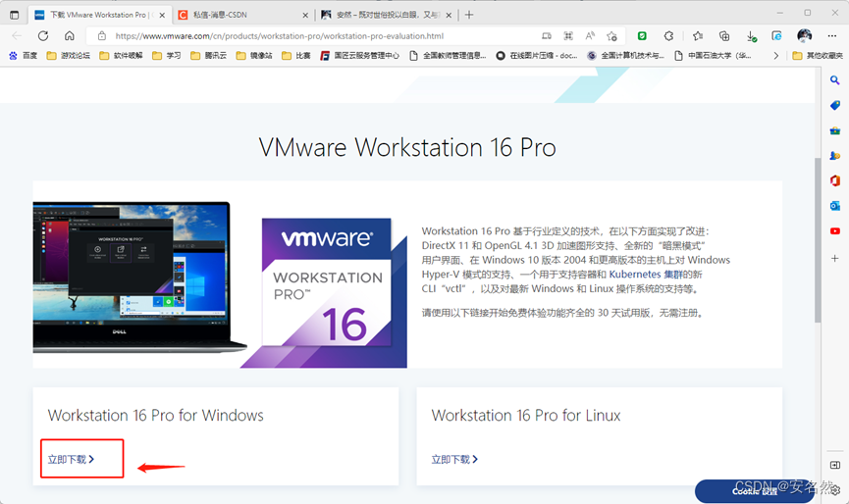The image size is (849, 504).
Task: Click the laptop product screenshot image
Action: (139, 277)
